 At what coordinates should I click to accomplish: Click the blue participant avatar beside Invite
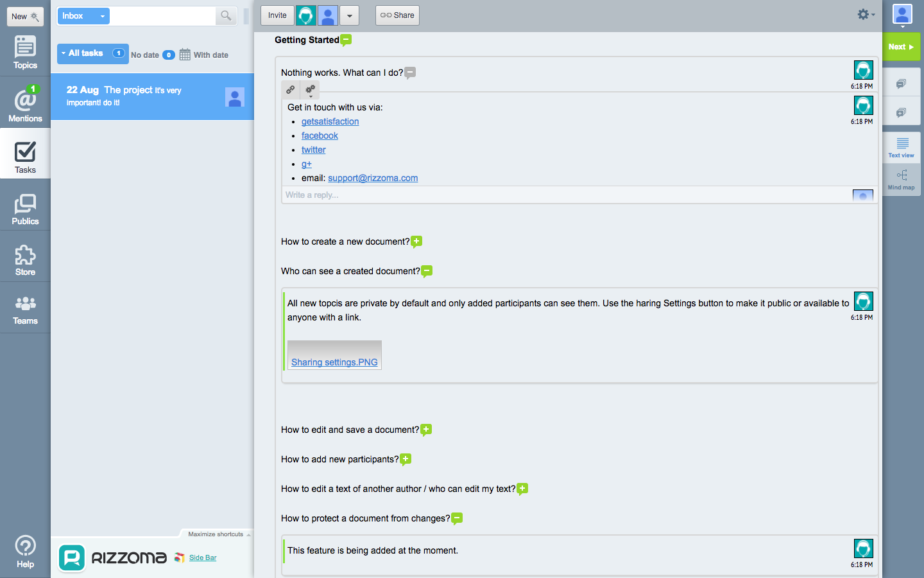328,15
